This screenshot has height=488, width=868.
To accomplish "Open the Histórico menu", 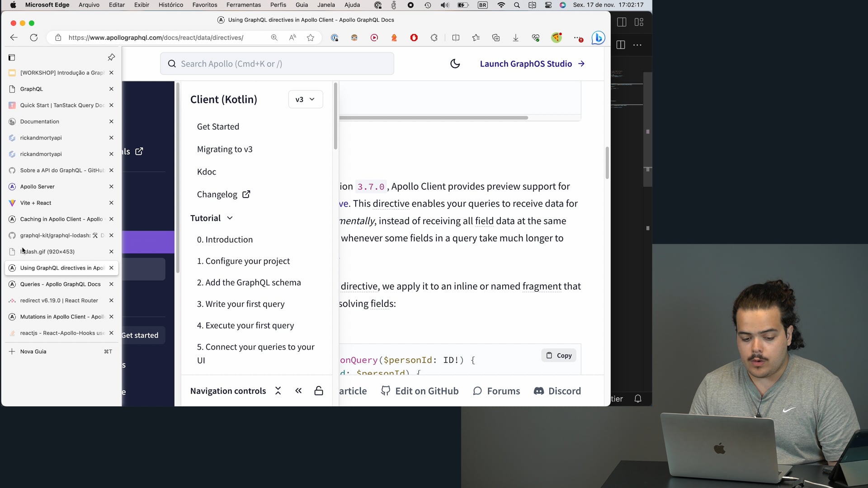I will tap(171, 5).
